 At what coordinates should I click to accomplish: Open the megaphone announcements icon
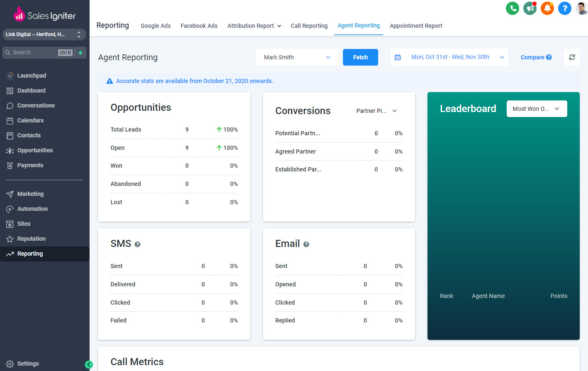click(530, 8)
